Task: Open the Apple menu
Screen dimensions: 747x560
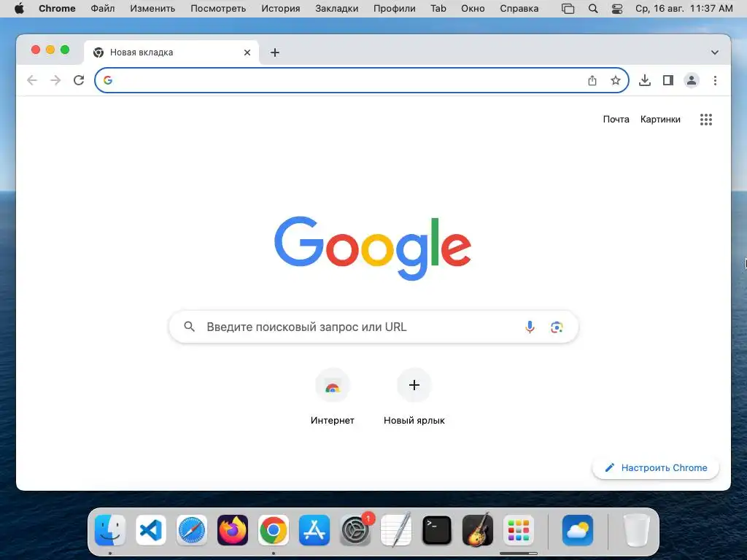Action: (x=19, y=9)
